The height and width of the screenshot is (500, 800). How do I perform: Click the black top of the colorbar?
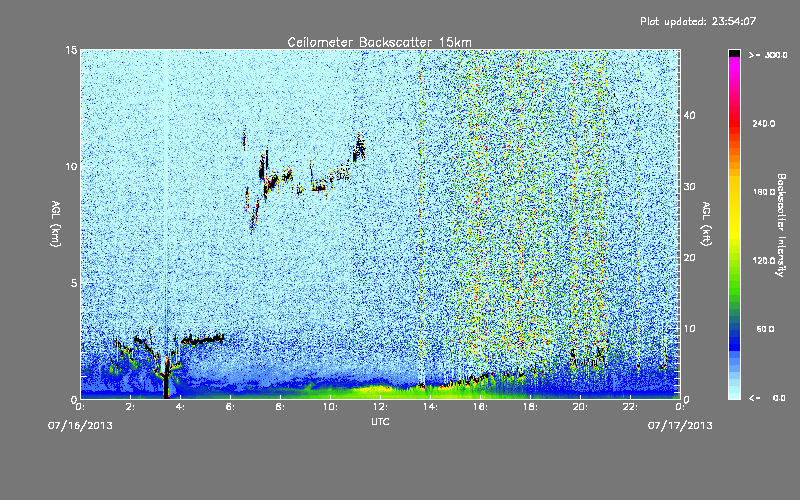(734, 53)
